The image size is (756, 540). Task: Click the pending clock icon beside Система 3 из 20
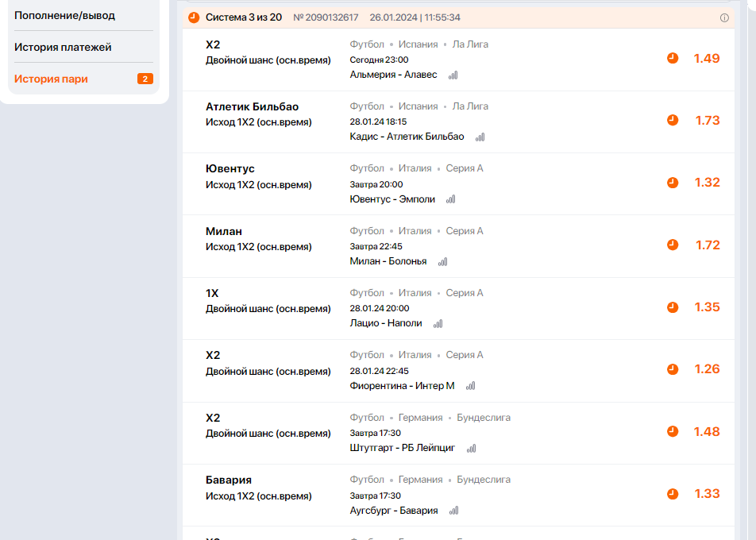194,17
